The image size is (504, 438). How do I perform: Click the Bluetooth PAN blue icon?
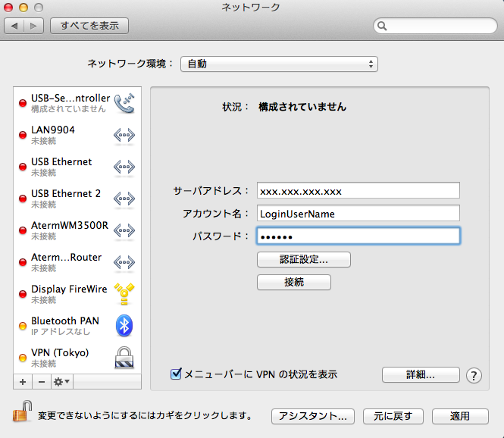(124, 326)
